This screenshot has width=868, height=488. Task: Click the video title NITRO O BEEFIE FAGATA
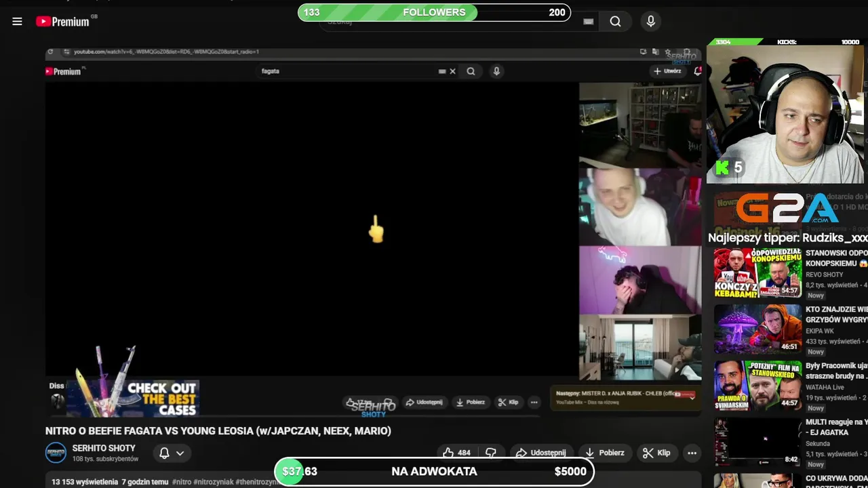click(218, 431)
